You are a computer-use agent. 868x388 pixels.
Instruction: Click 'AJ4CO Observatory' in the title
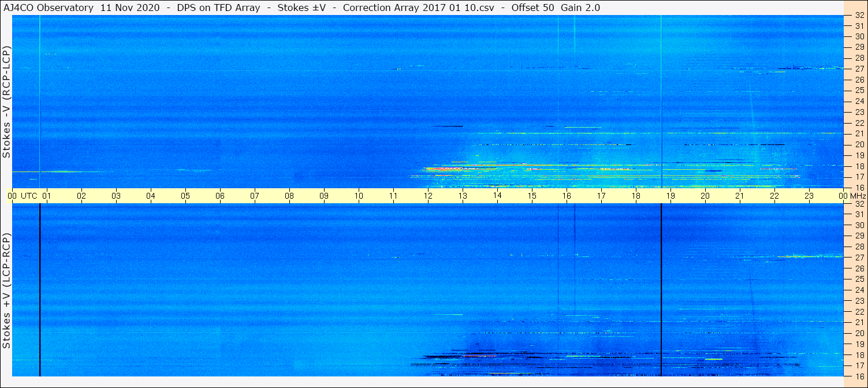[x=49, y=8]
